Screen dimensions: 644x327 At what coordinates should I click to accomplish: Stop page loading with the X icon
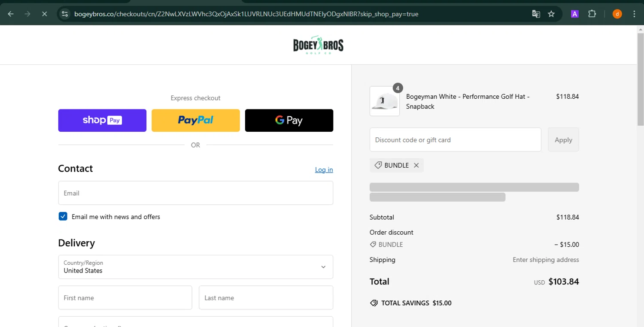[x=44, y=14]
